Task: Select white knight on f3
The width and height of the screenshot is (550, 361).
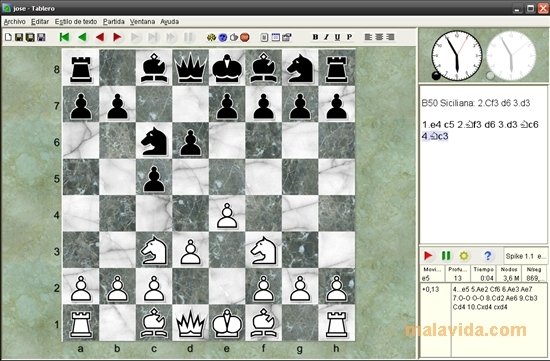Action: pos(263,250)
